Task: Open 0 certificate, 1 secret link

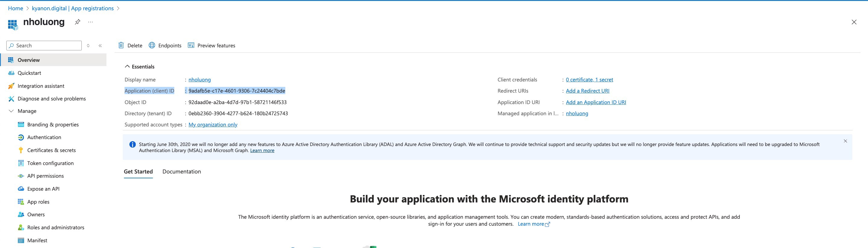Action: coord(589,80)
